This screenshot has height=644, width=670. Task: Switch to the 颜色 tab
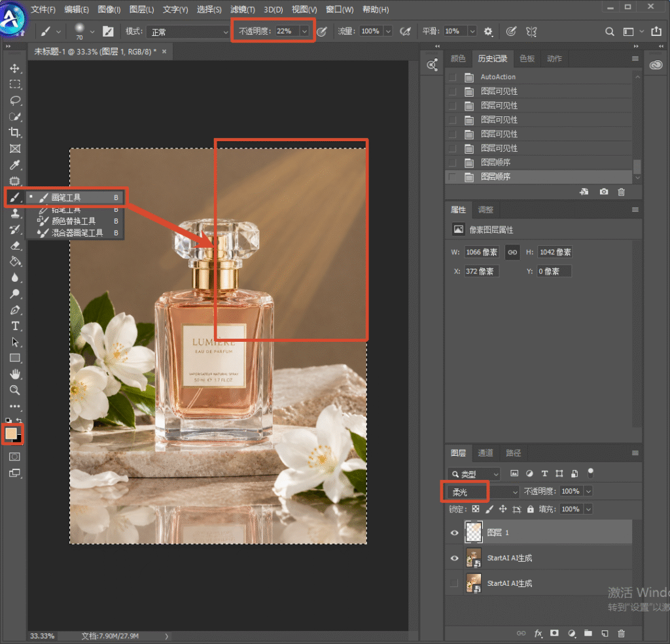point(458,58)
